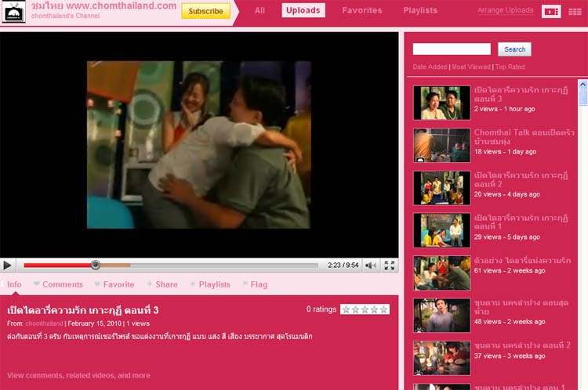Image resolution: width=588 pixels, height=390 pixels.
Task: Open chomthailand uploader link
Action: [44, 323]
